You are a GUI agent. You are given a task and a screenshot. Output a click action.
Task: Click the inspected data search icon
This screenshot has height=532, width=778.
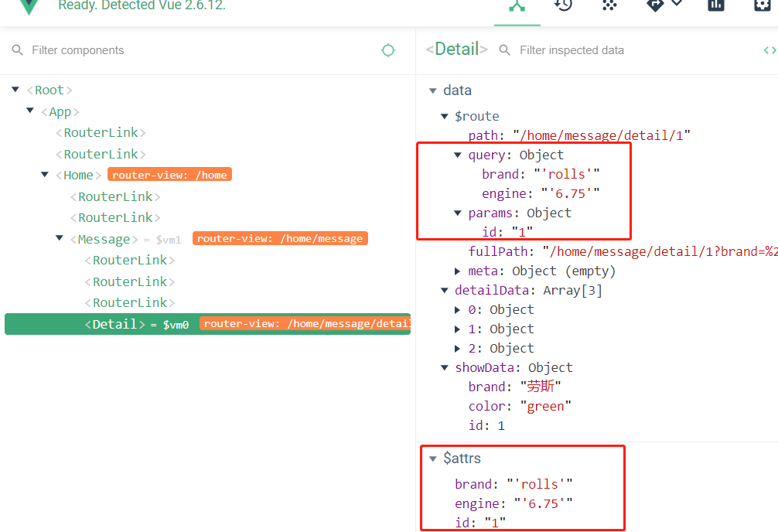pos(504,50)
